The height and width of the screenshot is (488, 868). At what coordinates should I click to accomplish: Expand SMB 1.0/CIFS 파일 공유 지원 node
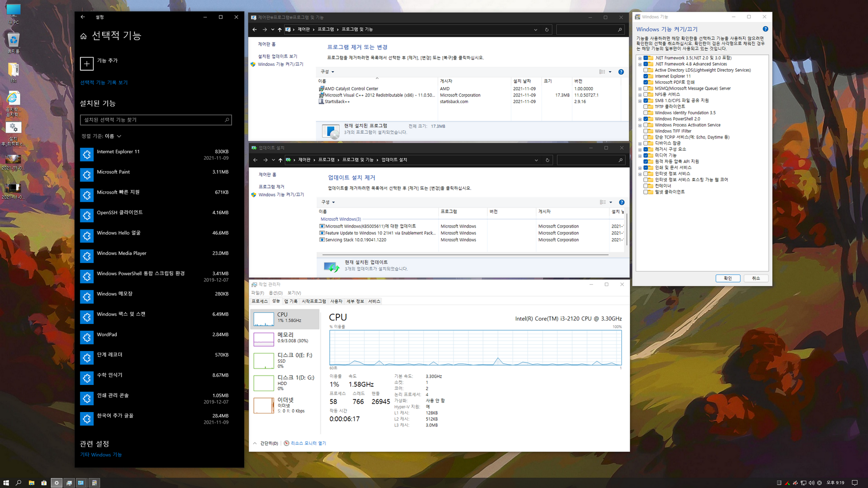click(x=640, y=101)
